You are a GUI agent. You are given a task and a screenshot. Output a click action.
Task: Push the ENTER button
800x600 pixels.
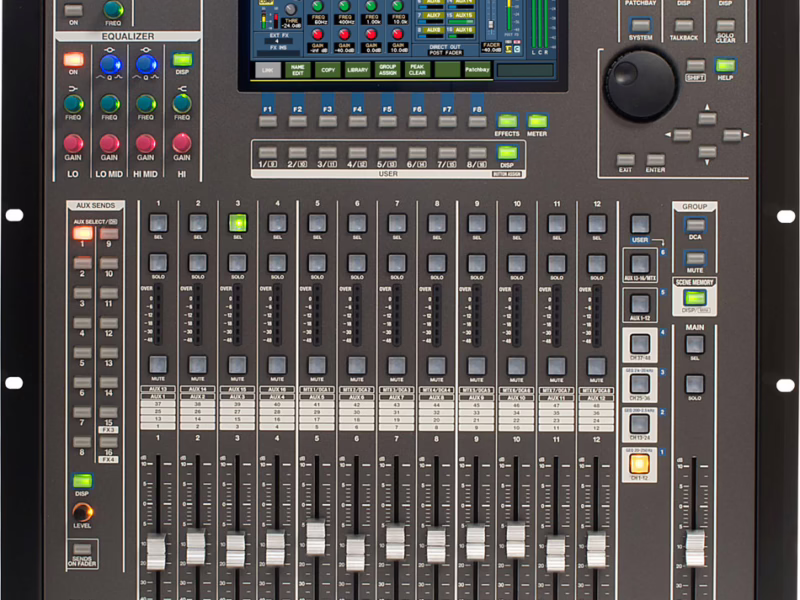(x=656, y=159)
